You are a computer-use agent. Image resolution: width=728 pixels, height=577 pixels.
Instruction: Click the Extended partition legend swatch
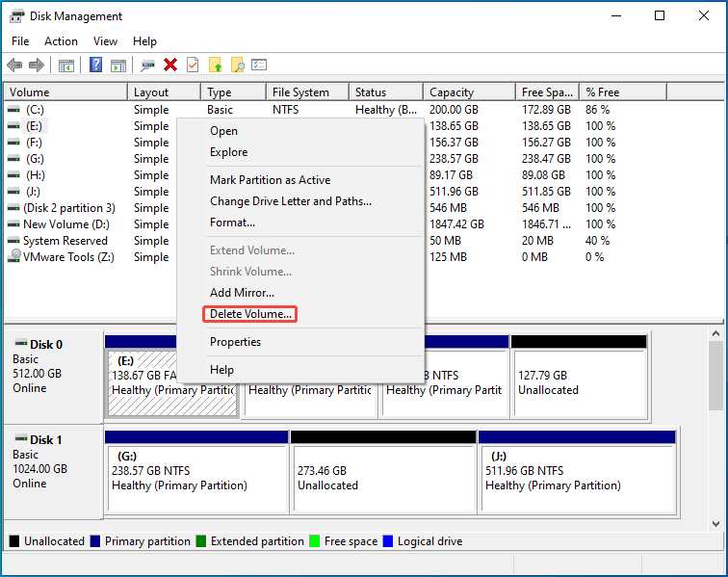(201, 541)
